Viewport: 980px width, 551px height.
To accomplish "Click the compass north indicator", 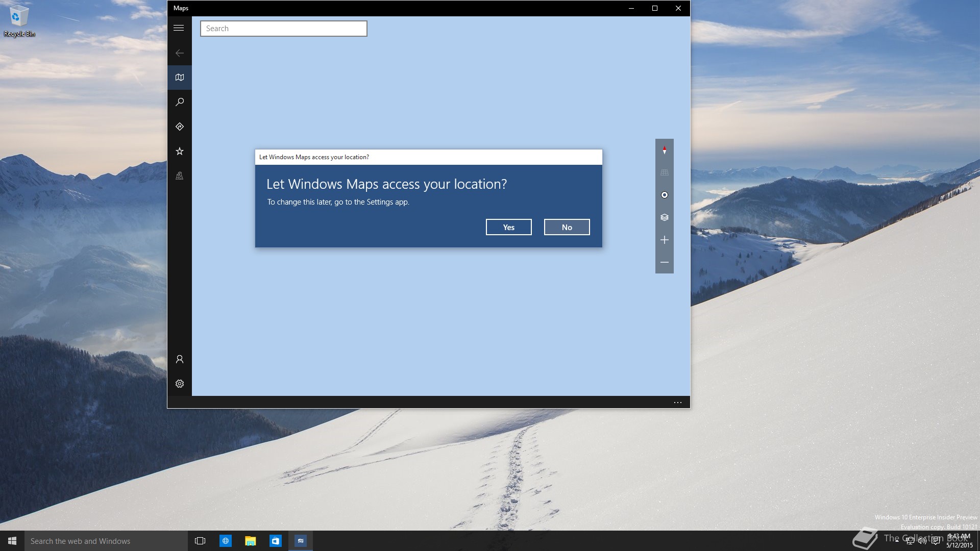I will click(664, 150).
